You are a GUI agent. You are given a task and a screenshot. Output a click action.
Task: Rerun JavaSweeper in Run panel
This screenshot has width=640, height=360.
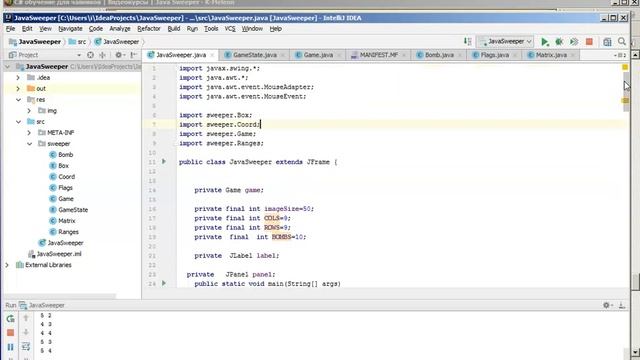click(11, 319)
